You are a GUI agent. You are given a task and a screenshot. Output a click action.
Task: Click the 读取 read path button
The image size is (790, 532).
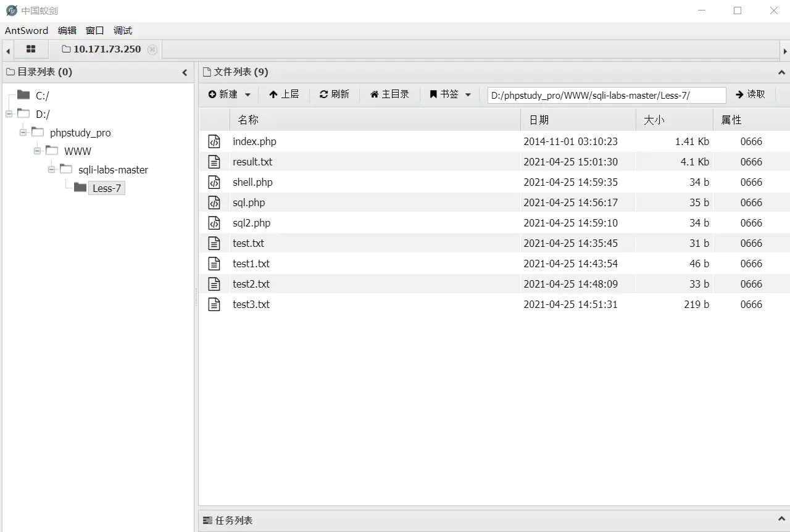click(750, 94)
